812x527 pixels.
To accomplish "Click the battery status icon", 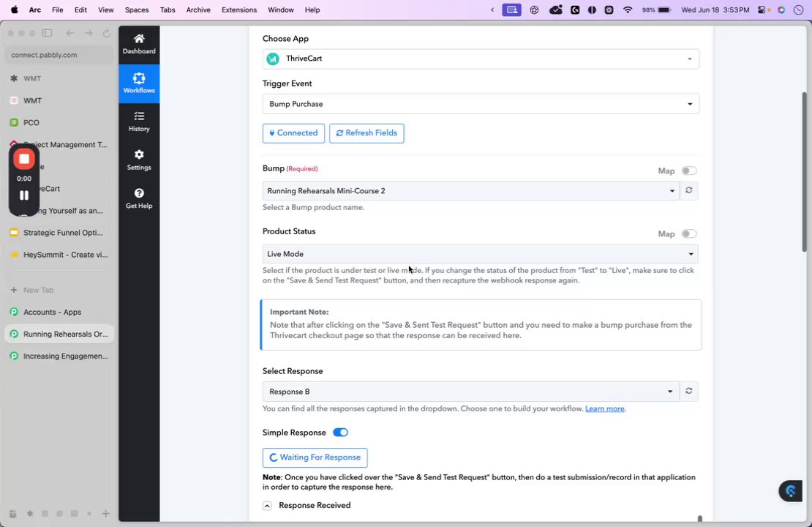I will tap(664, 10).
